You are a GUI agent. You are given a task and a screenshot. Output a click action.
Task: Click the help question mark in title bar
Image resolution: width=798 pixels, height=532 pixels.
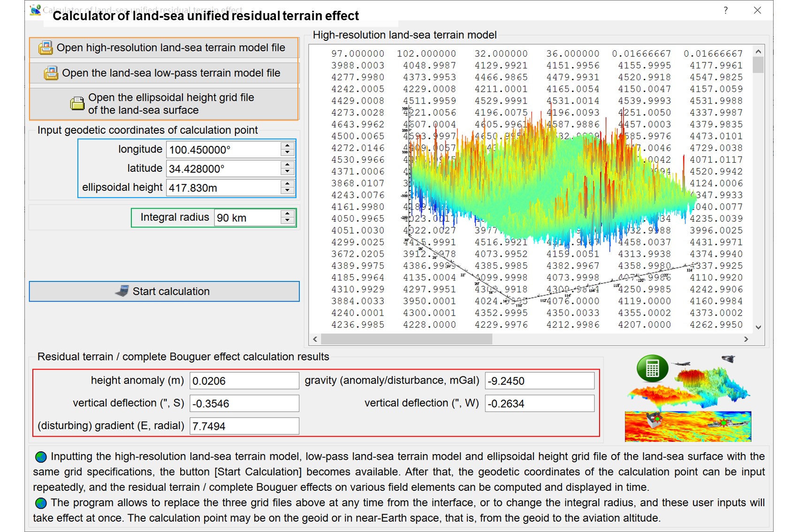click(x=726, y=10)
